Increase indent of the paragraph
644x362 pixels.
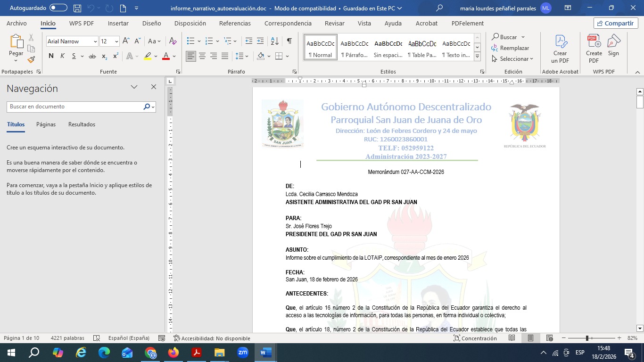(260, 41)
